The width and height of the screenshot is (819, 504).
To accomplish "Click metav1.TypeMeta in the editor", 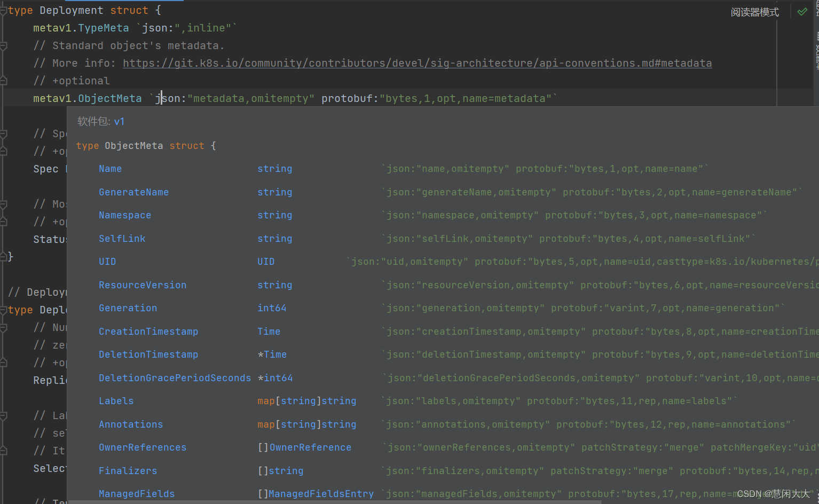I will point(81,28).
